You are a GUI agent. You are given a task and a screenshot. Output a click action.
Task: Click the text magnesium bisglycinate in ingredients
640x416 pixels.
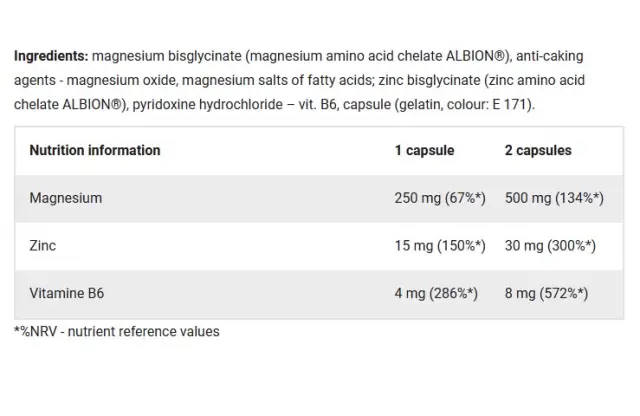click(x=167, y=56)
